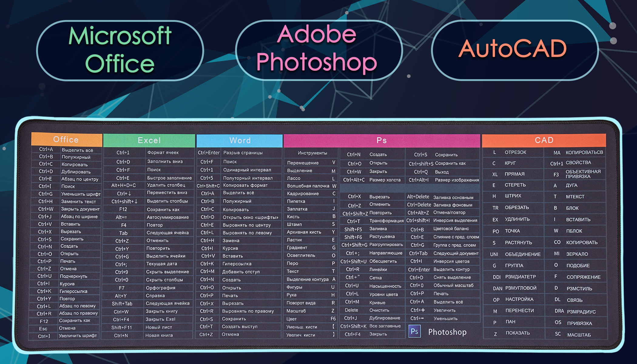Select the orange CAD header bar
The width and height of the screenshot is (637, 364).
pos(544,140)
